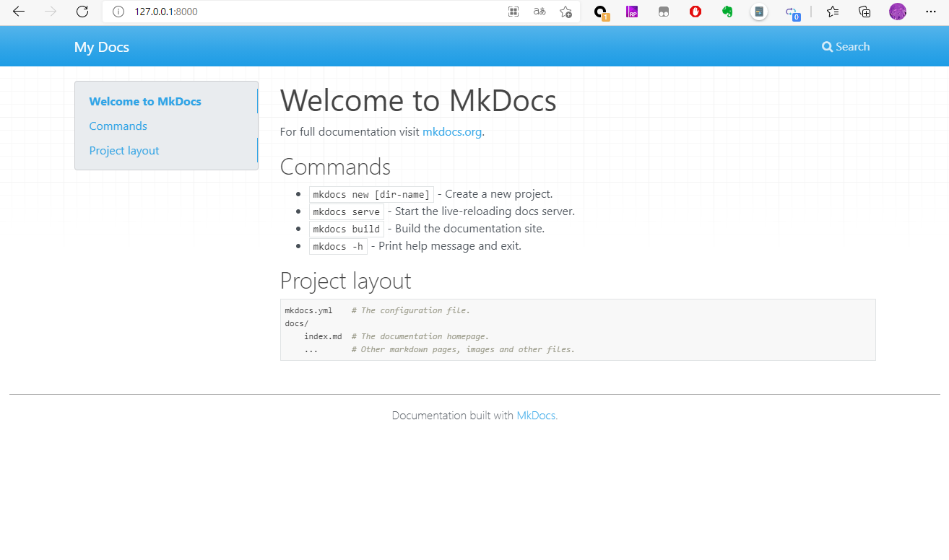Open the round dark document extension icon
The image size is (949, 560).
(759, 12)
